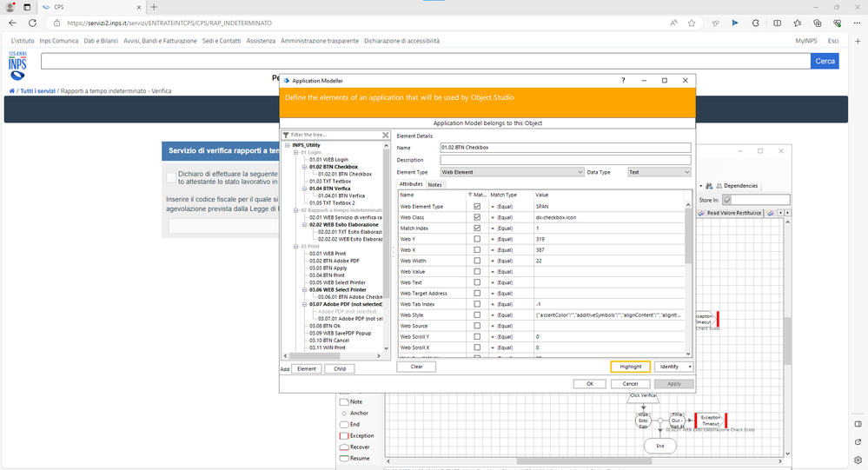
Task: Select the Recover stage tool
Action: [360, 447]
